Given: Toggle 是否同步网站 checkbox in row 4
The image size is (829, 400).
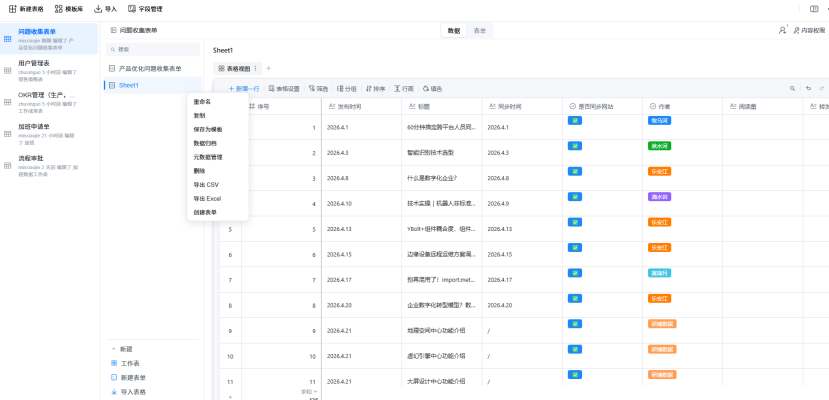Looking at the screenshot, I should (575, 197).
